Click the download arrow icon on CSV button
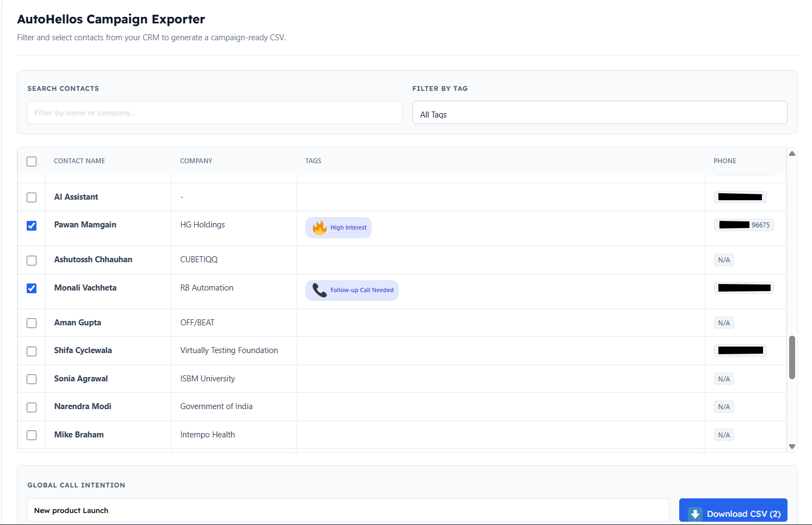812x525 pixels. (695, 514)
